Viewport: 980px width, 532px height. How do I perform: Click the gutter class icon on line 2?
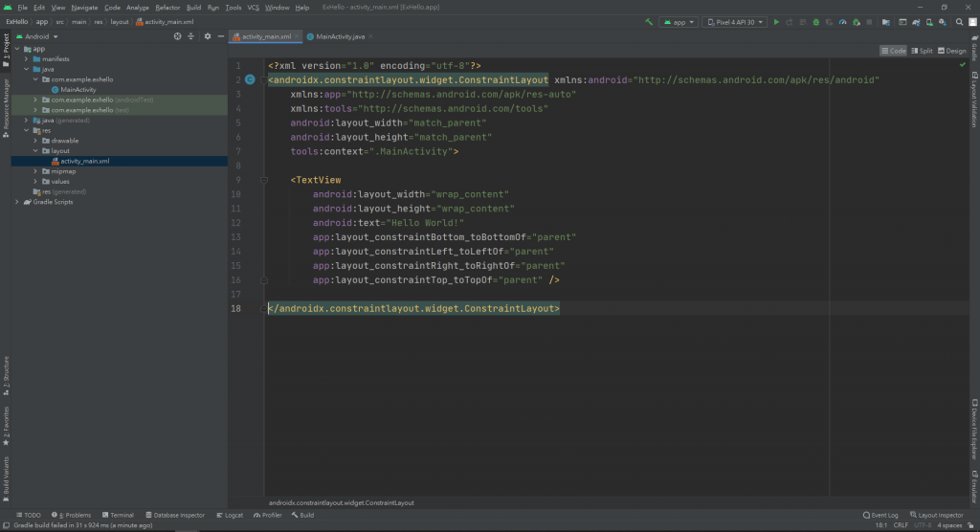250,79
